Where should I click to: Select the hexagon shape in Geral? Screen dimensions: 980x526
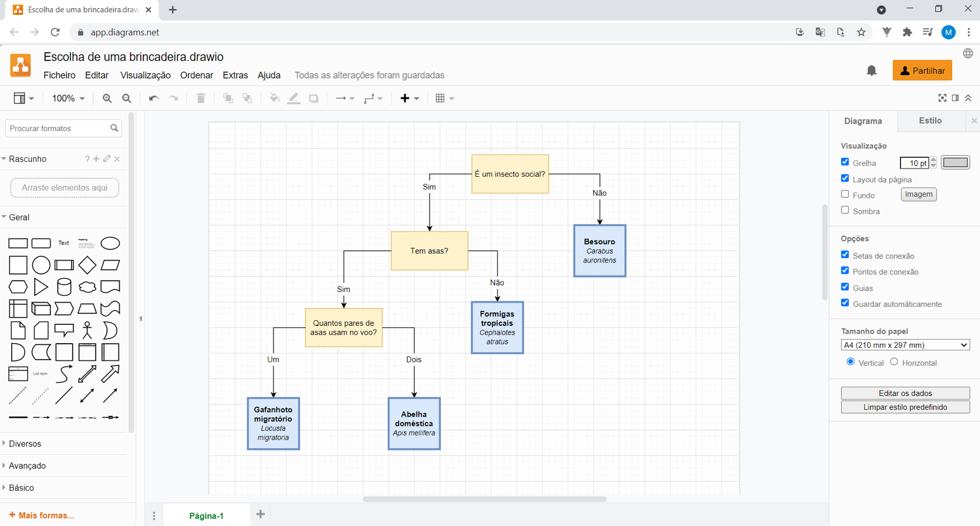tap(18, 287)
